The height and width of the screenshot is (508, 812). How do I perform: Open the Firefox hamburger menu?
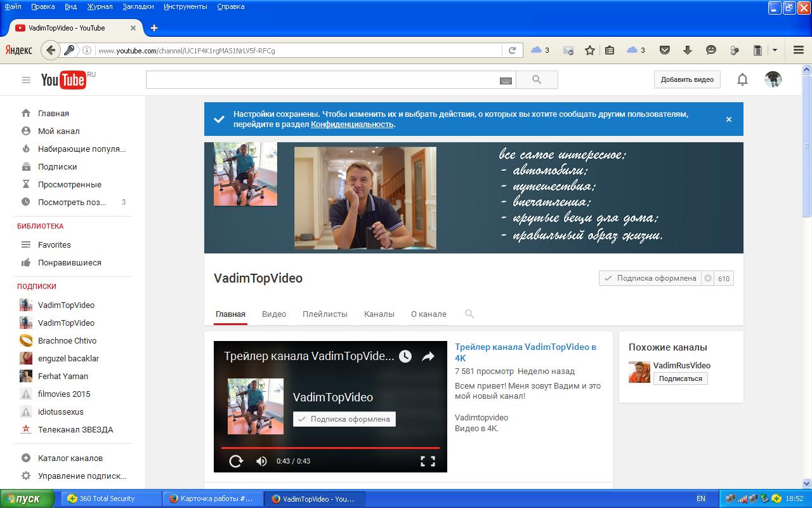coord(799,50)
